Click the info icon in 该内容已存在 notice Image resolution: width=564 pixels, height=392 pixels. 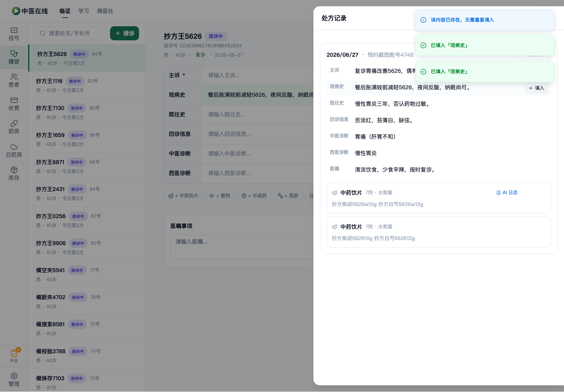click(x=423, y=20)
